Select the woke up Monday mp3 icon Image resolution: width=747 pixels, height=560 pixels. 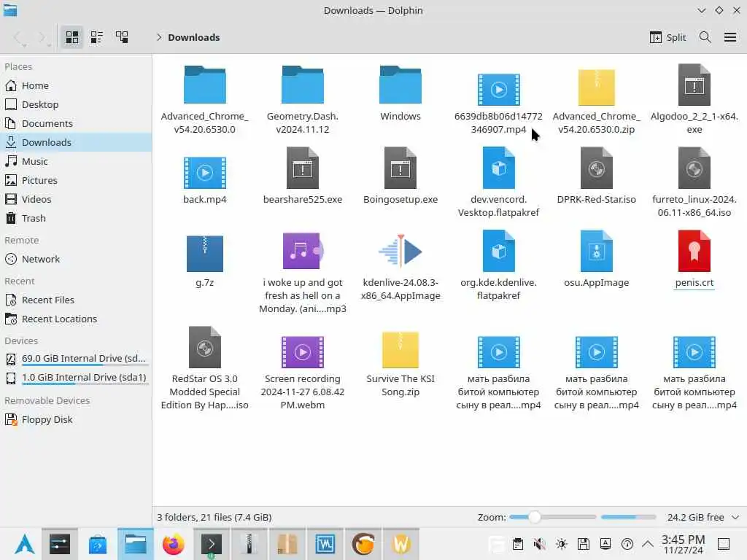click(x=303, y=251)
